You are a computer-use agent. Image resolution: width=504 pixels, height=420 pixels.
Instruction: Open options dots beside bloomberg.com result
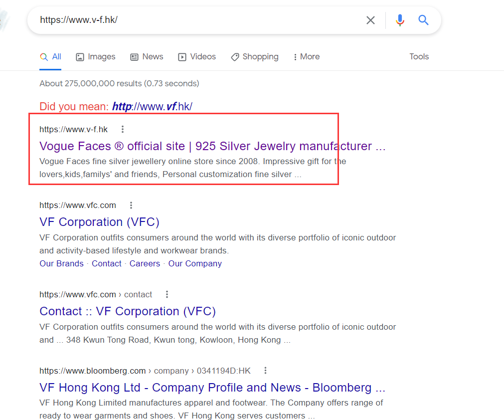(265, 371)
